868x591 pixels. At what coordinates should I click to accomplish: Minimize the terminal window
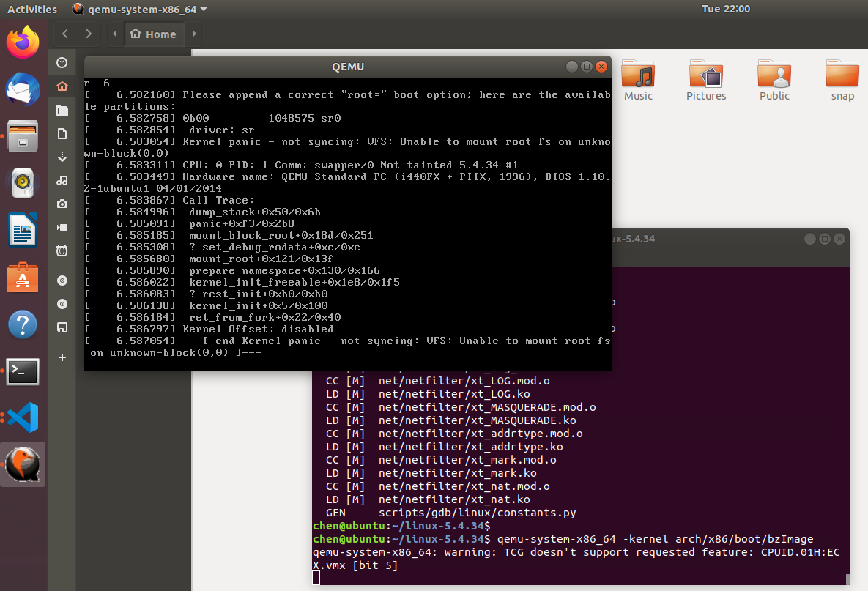pyautogui.click(x=810, y=239)
